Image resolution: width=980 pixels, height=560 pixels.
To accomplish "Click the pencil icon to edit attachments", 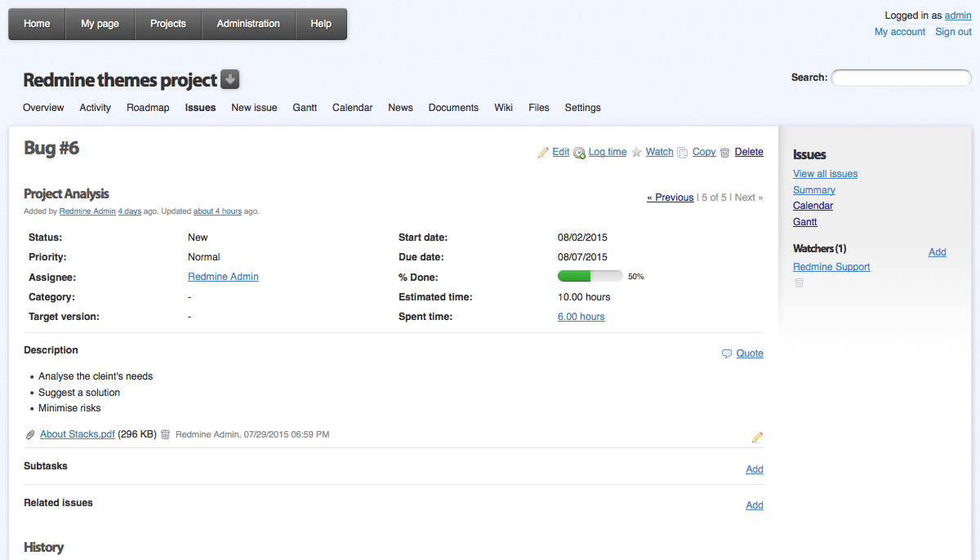I will pos(757,438).
